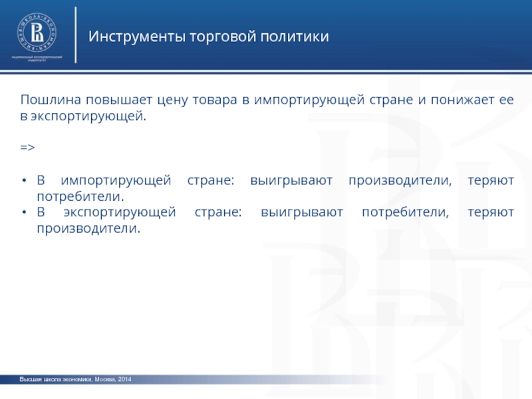This screenshot has height=399, width=532.
Task: Click the HSE university round logo
Action: 37,33
